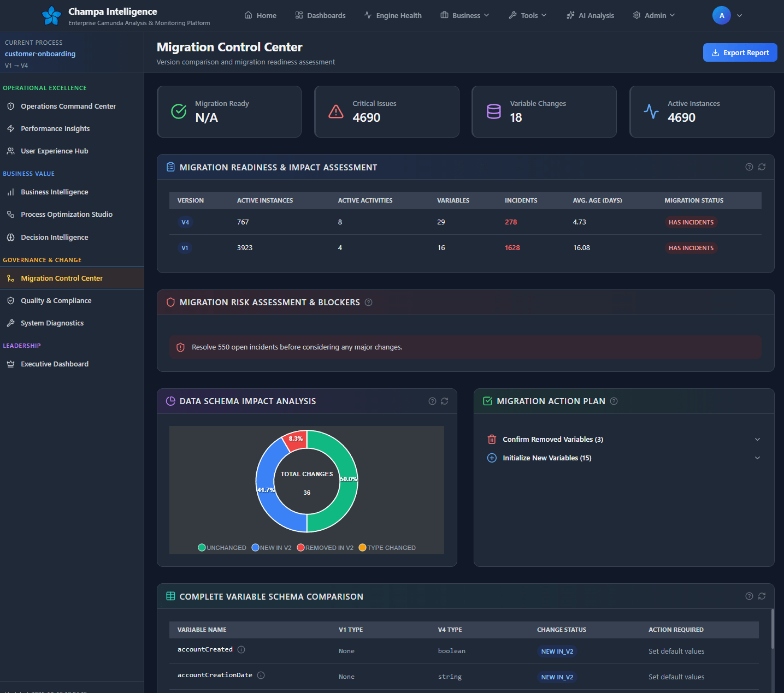This screenshot has height=693, width=784.
Task: Click info icon beside accountCreated variable
Action: (241, 650)
